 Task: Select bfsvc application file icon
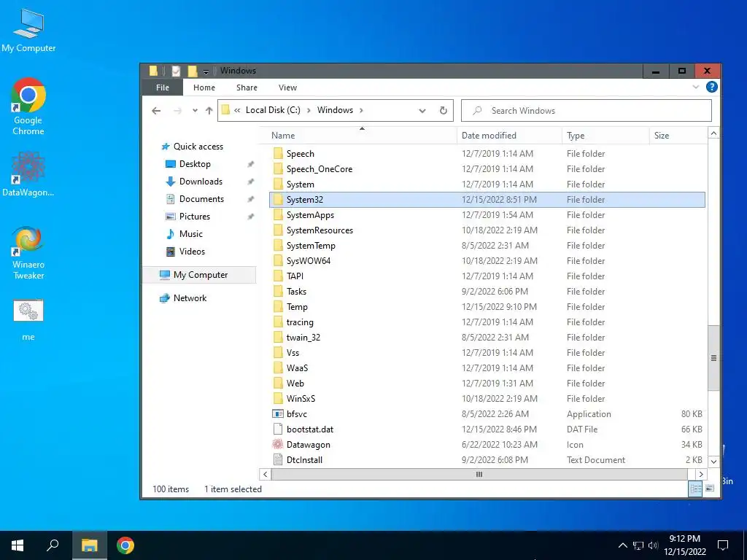pyautogui.click(x=278, y=414)
